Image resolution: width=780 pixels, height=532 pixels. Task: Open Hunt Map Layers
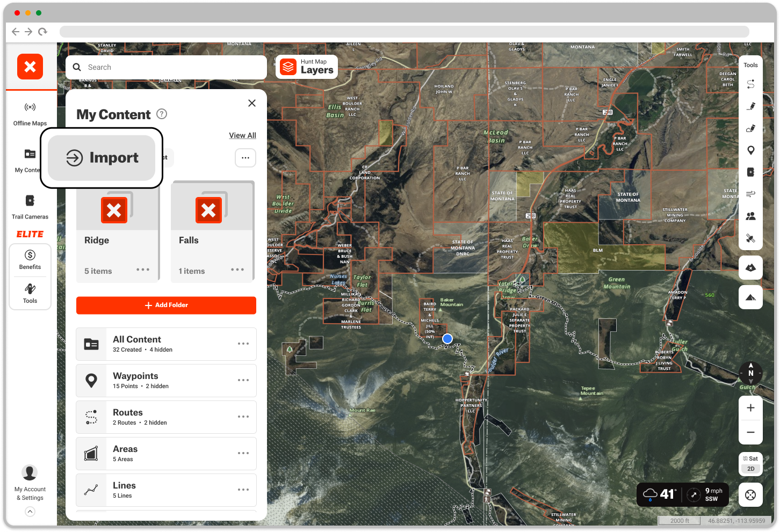click(307, 67)
